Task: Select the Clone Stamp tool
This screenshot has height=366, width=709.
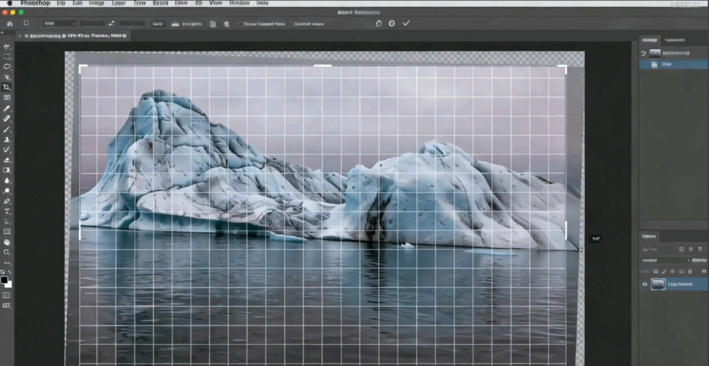Action: (7, 139)
